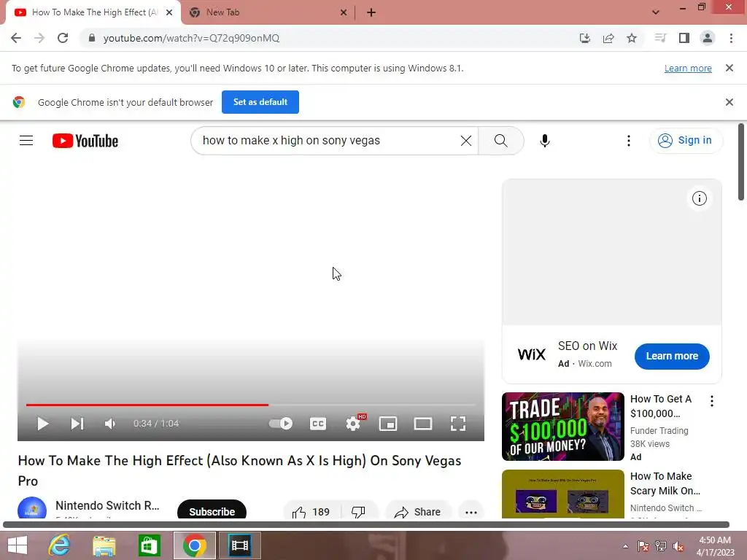Clear the YouTube search query
Viewport: 747px width, 560px height.
(466, 141)
